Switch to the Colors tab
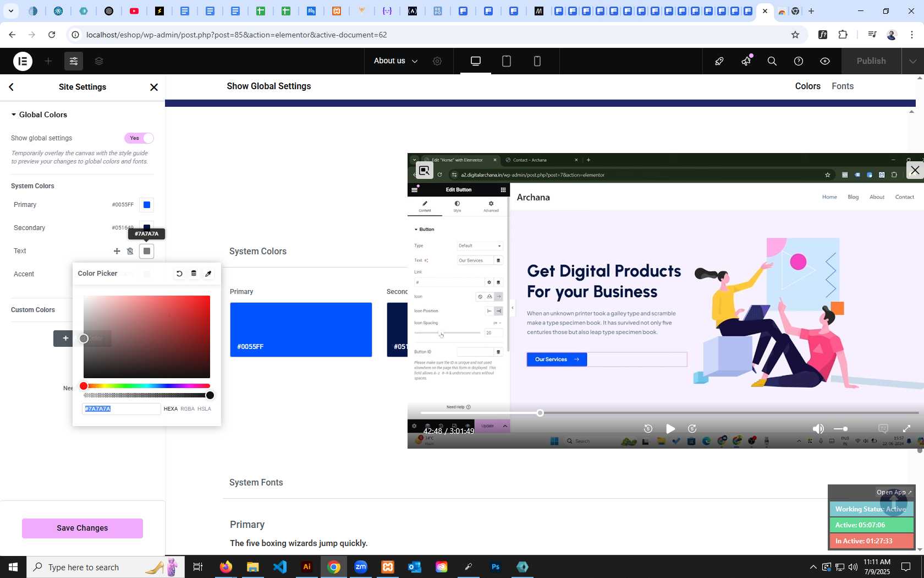Image resolution: width=924 pixels, height=578 pixels. 807,86
